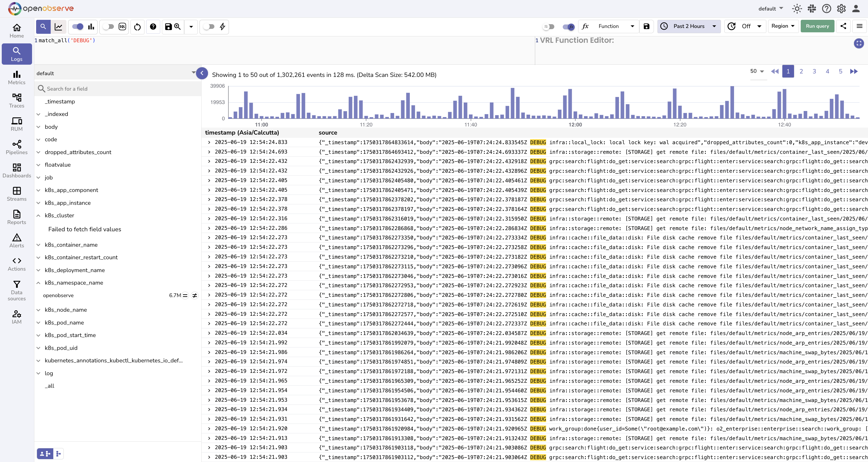Open the help question mark menu

[x=827, y=9]
